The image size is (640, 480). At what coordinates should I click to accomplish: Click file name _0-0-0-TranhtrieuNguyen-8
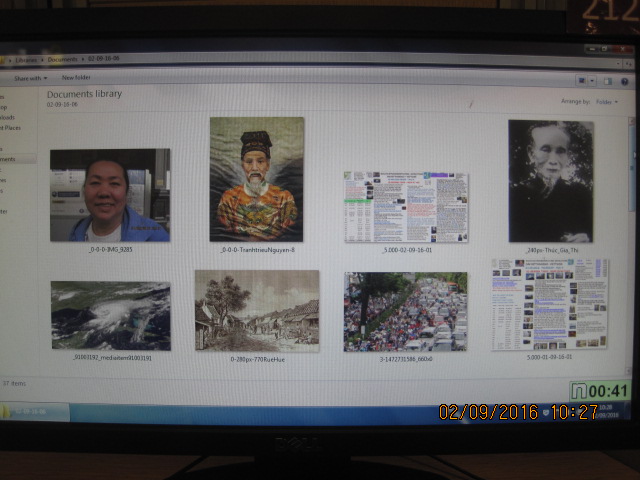coord(257,250)
